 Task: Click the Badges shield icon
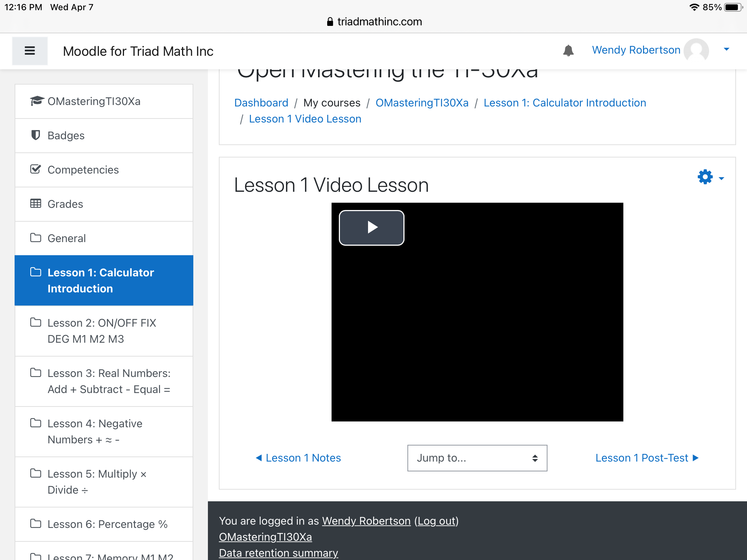[35, 135]
